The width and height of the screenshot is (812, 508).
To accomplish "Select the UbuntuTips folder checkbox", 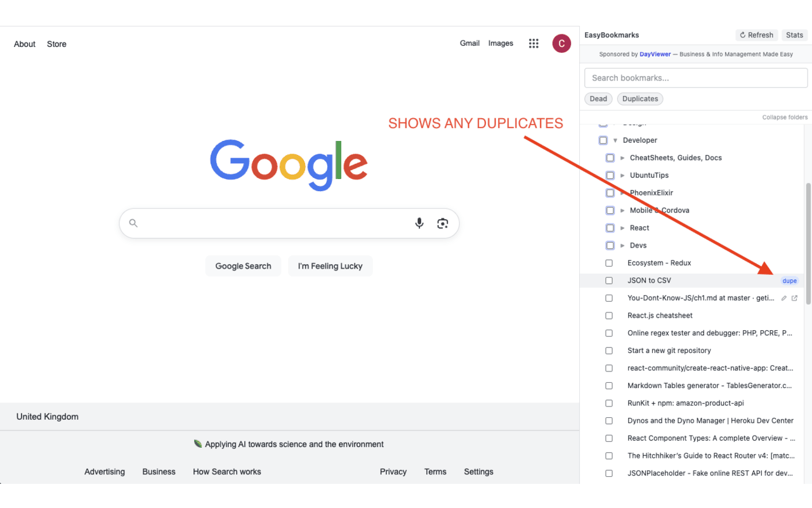I will 610,175.
